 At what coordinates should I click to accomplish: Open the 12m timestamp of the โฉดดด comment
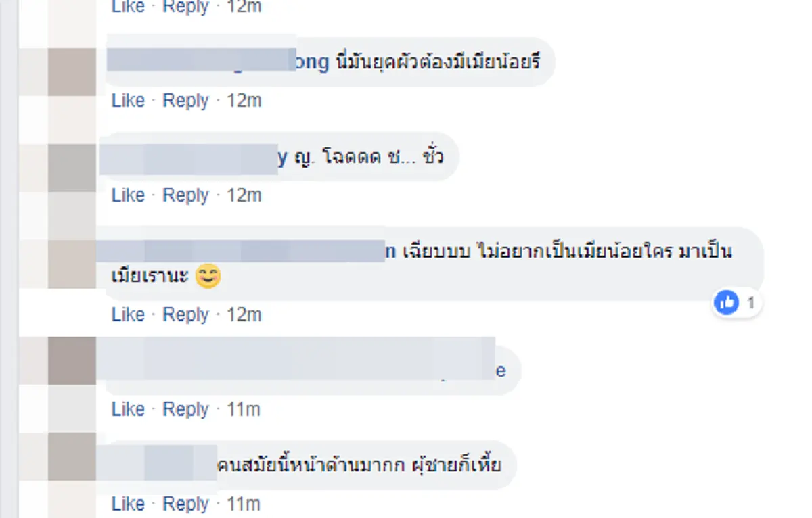pyautogui.click(x=244, y=195)
